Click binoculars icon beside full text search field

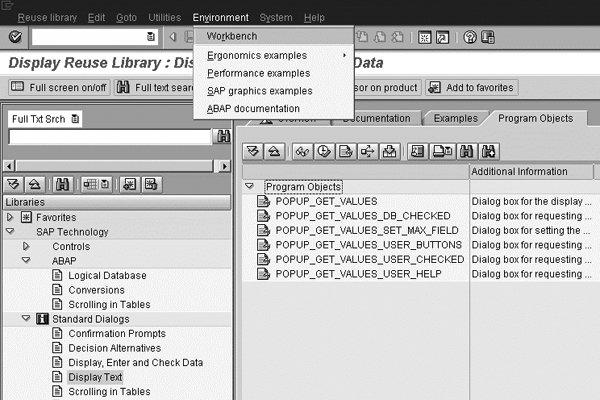pyautogui.click(x=222, y=138)
